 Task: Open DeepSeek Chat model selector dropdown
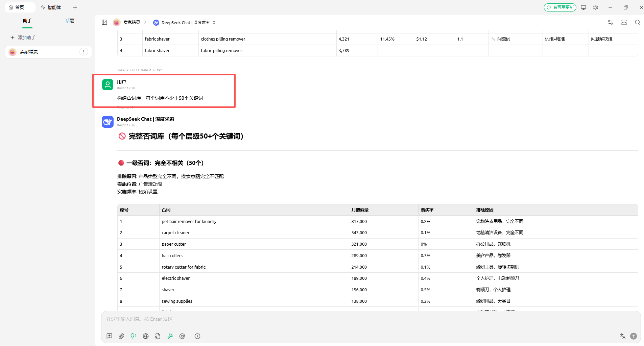[x=184, y=23]
